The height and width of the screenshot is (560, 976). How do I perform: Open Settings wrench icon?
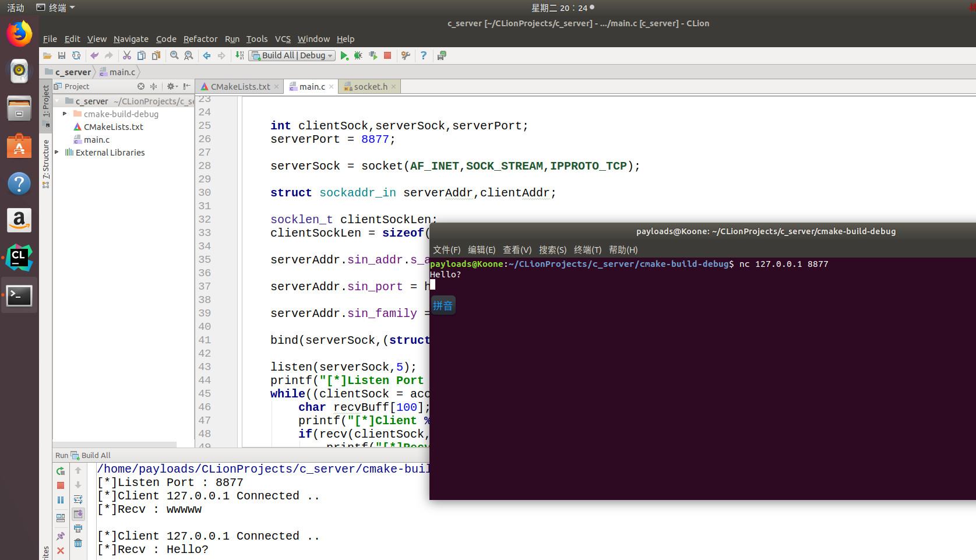click(x=406, y=55)
